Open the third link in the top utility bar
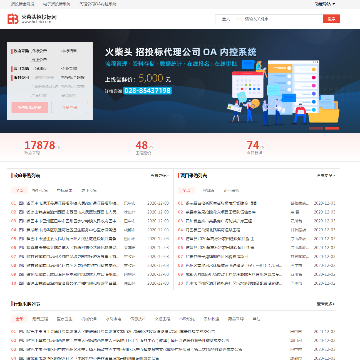 pos(98,4)
